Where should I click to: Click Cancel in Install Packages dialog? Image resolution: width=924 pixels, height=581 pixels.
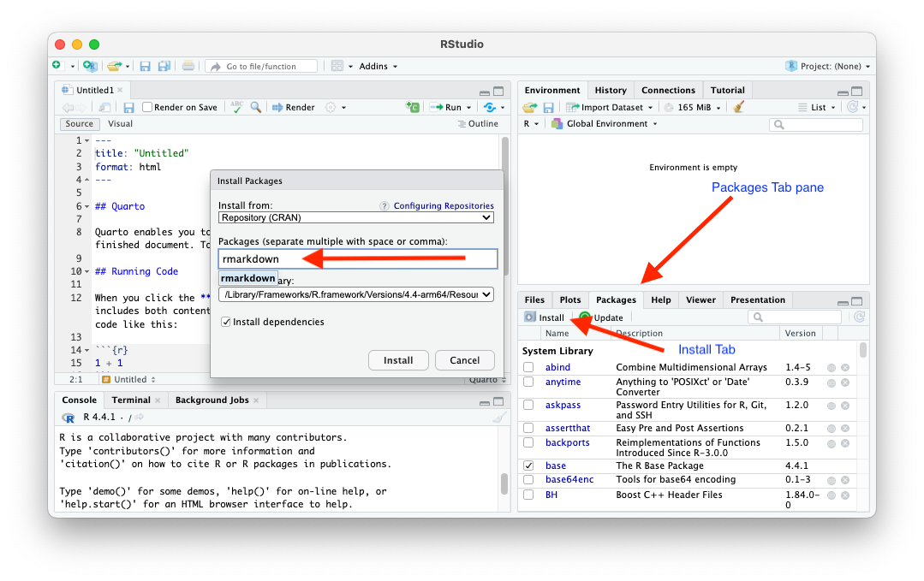tap(464, 360)
